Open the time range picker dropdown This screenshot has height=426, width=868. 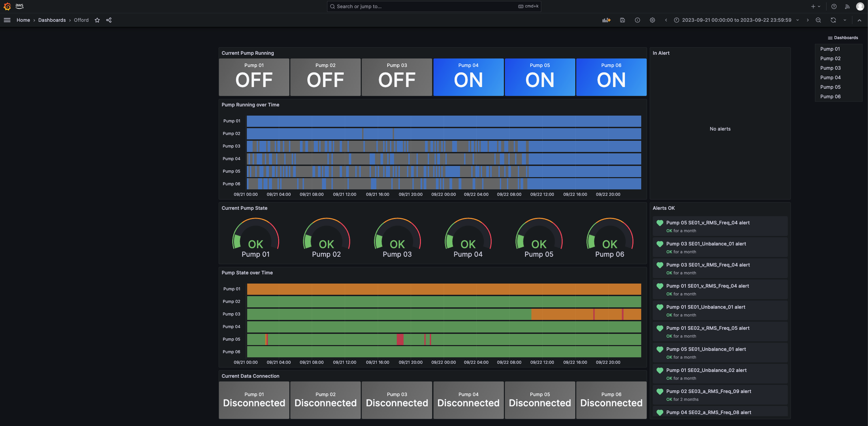pos(736,20)
